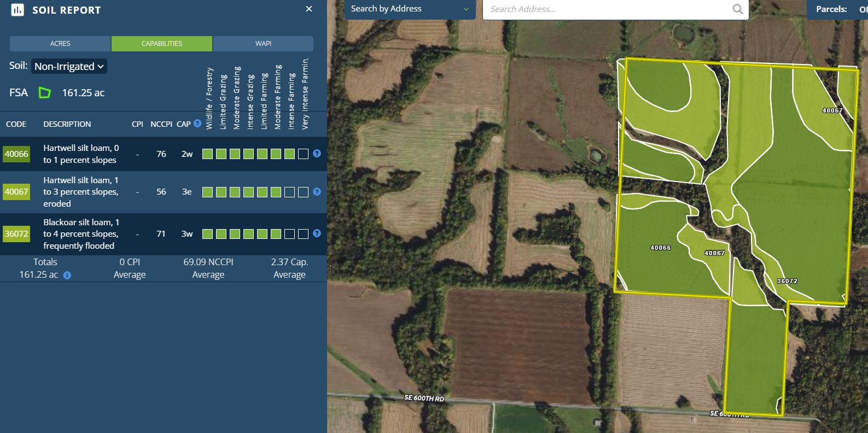This screenshot has height=433, width=868.
Task: Select the CAPABILITIES tab
Action: (162, 44)
